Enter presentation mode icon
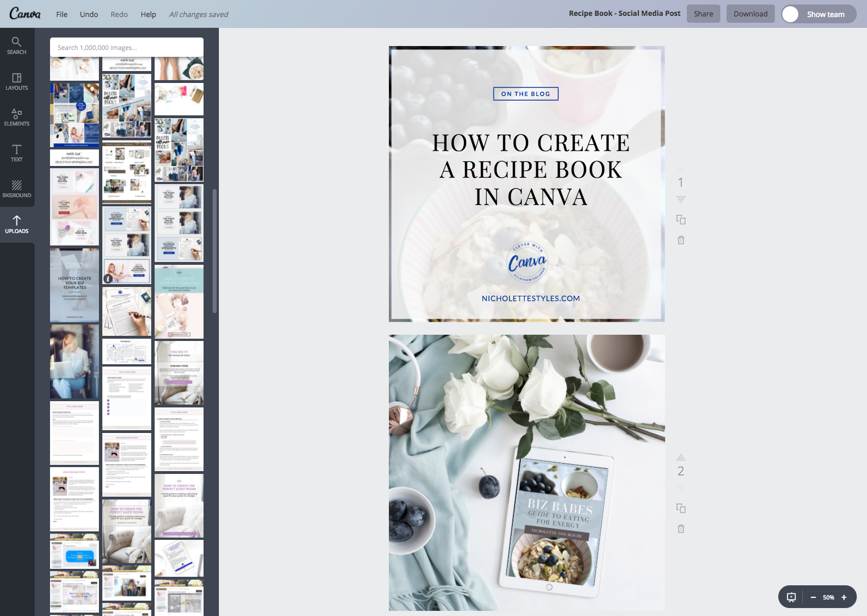The height and width of the screenshot is (616, 867). [x=791, y=597]
